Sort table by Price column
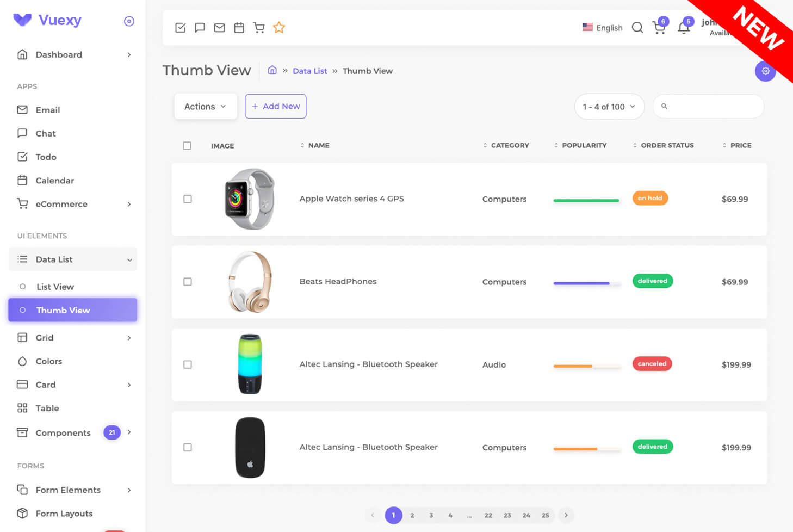Image resolution: width=793 pixels, height=532 pixels. [737, 145]
